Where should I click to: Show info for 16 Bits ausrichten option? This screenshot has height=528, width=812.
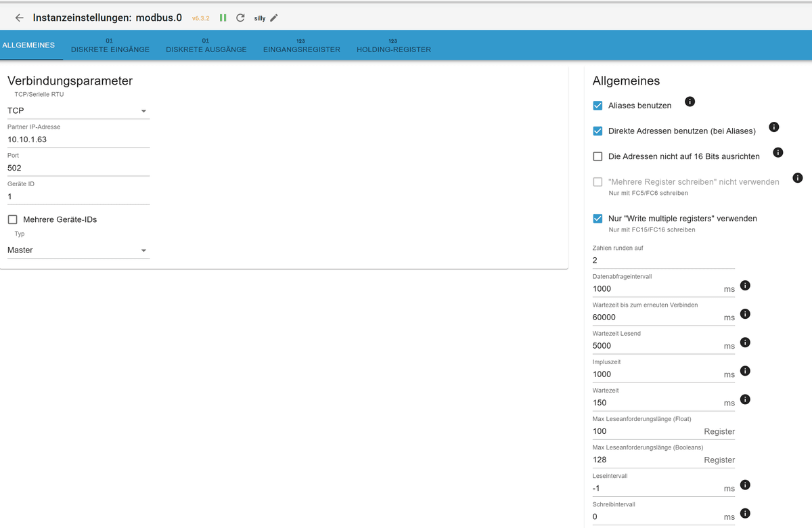tap(778, 152)
